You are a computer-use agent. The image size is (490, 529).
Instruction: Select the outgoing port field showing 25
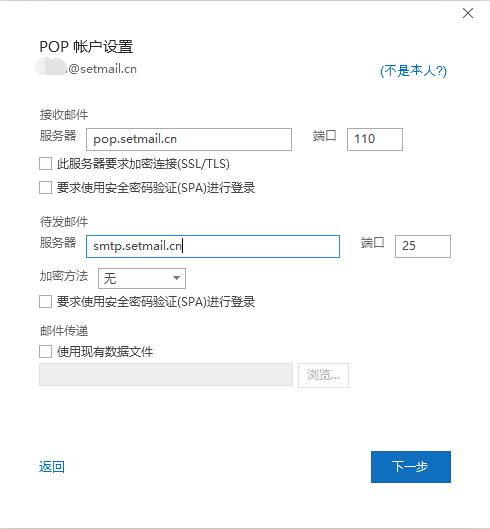pos(423,246)
